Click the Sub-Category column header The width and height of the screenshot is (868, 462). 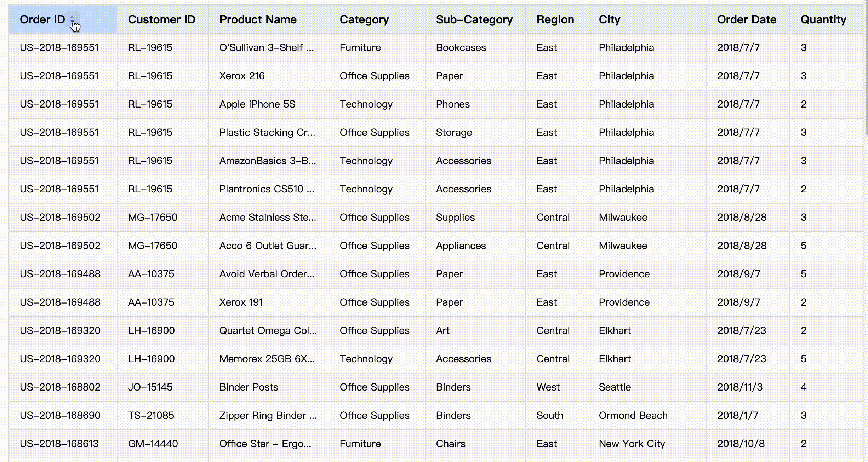[474, 19]
